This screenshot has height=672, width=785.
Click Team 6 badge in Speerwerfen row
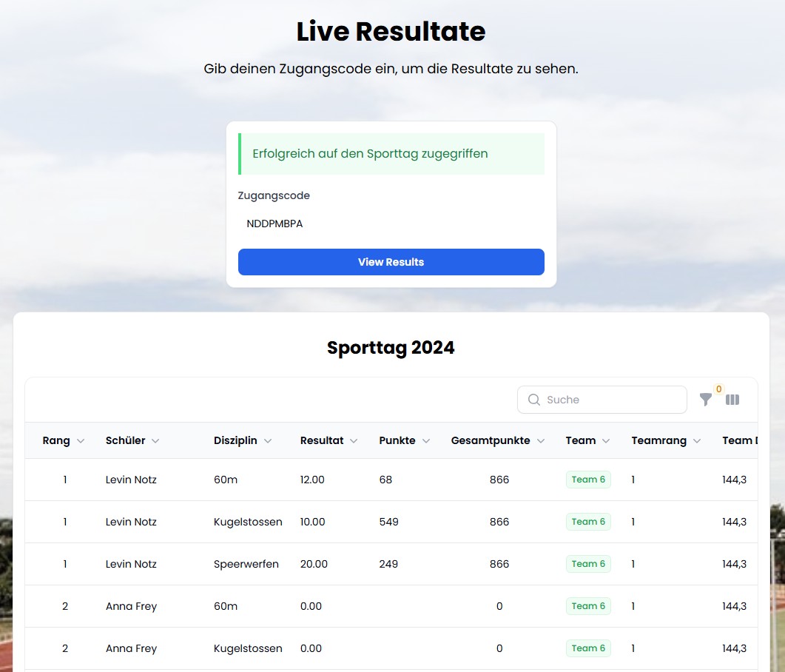coord(588,564)
